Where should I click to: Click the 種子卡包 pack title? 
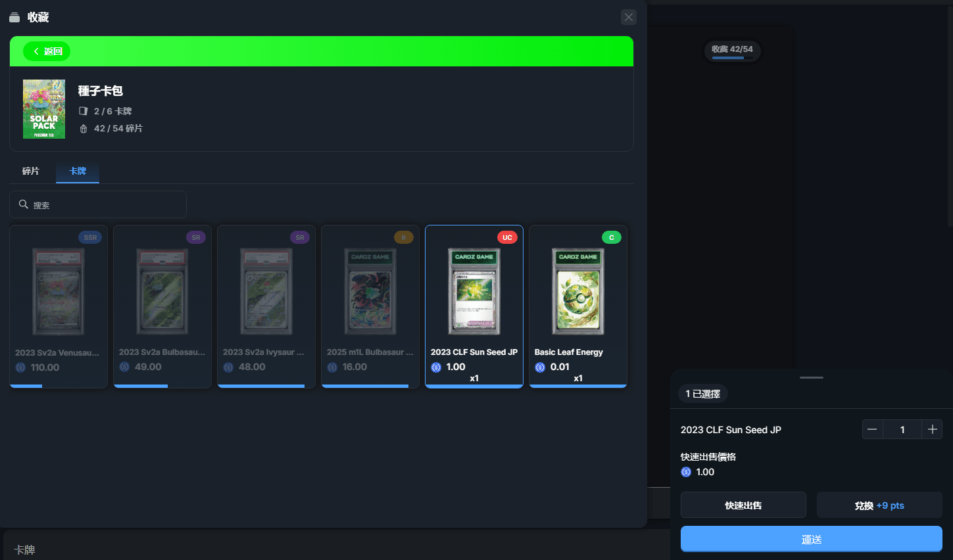tap(101, 91)
